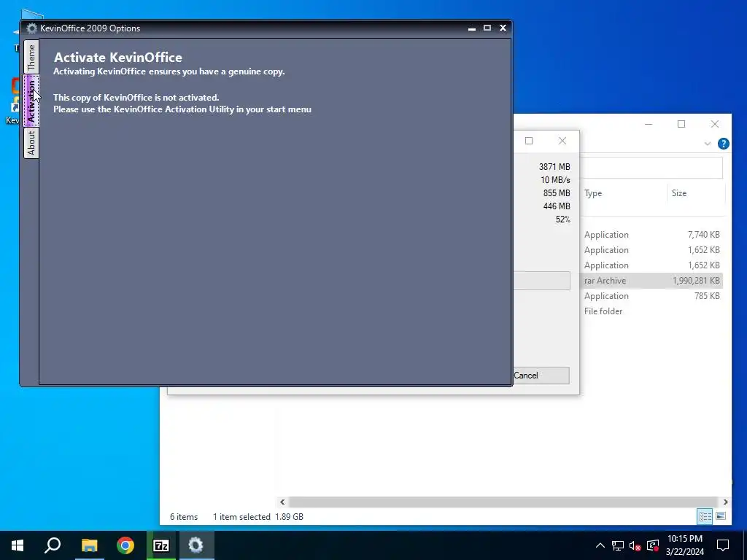The width and height of the screenshot is (747, 560).
Task: Click the muted volume tray icon
Action: [x=635, y=545]
